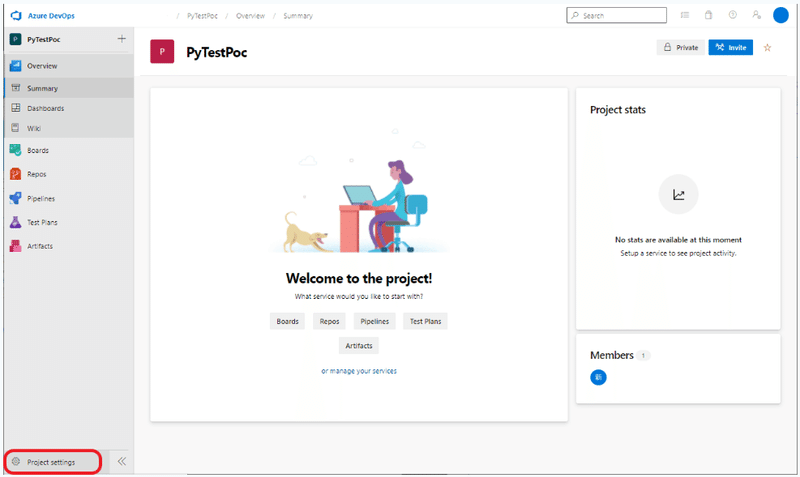The image size is (800, 477).
Task: Collapse the sidebar with double chevron
Action: 121,461
